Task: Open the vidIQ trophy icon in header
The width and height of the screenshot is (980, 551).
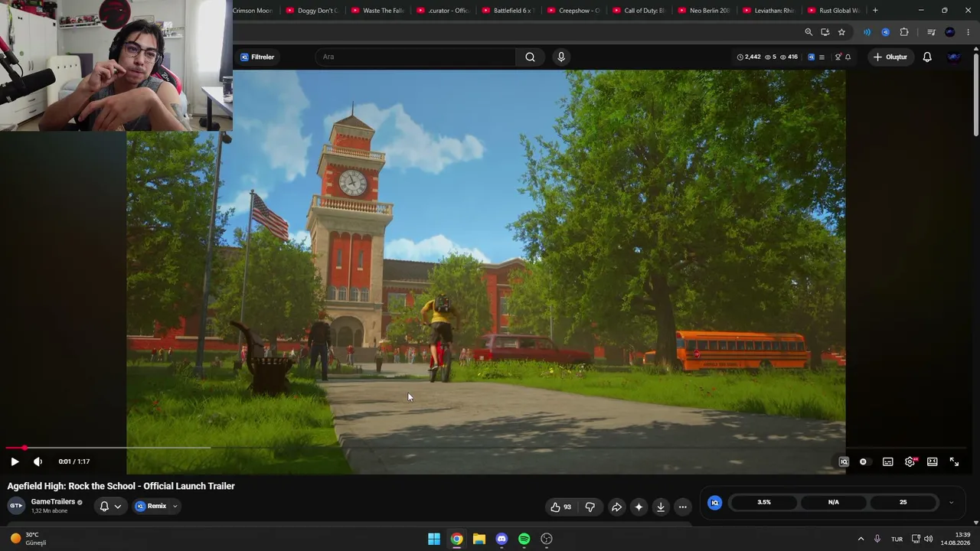Action: [x=838, y=57]
